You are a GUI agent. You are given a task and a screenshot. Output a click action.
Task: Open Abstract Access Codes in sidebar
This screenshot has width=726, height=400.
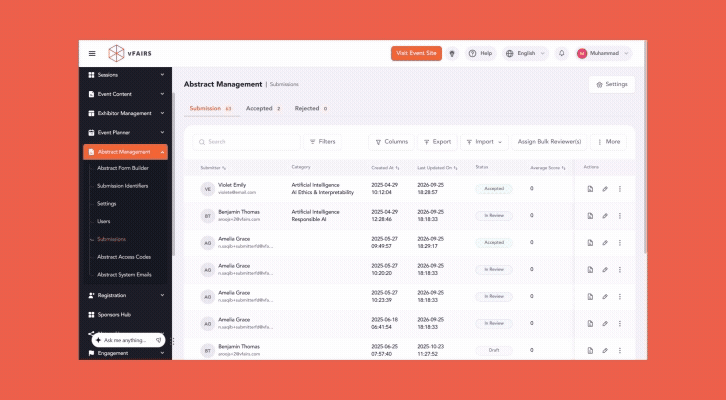(124, 257)
